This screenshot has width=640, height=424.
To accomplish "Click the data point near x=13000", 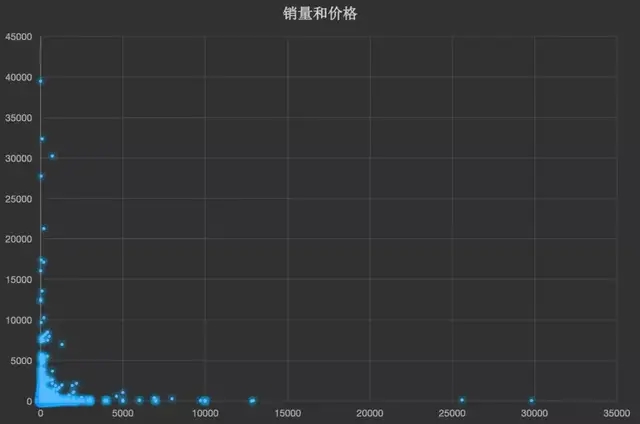I will (x=252, y=400).
